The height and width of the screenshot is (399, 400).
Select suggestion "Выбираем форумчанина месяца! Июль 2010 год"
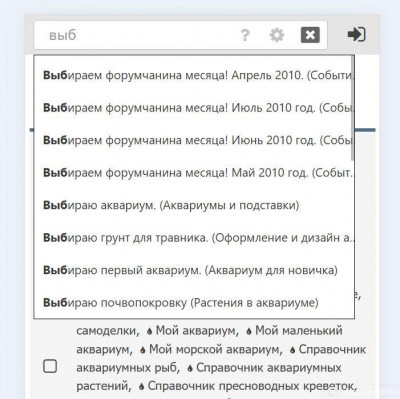tap(194, 108)
